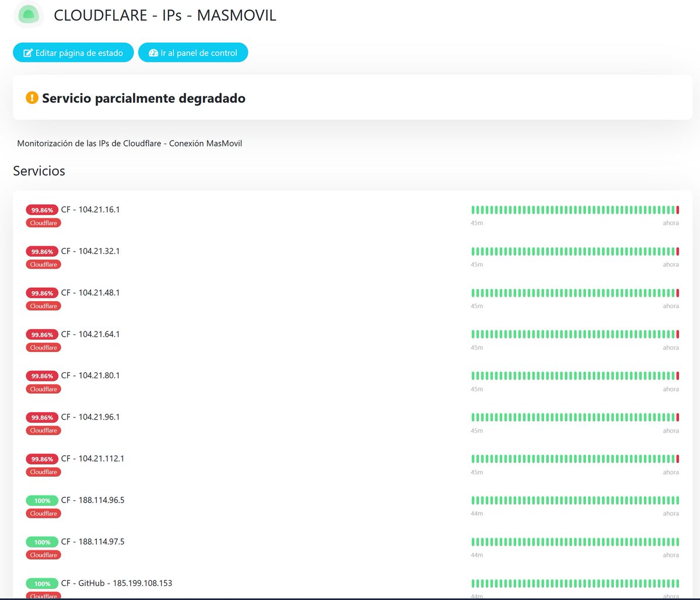Click the Cloudflare tag under 104.21.96.1
Viewport: 700px width, 600px height.
[x=43, y=430]
